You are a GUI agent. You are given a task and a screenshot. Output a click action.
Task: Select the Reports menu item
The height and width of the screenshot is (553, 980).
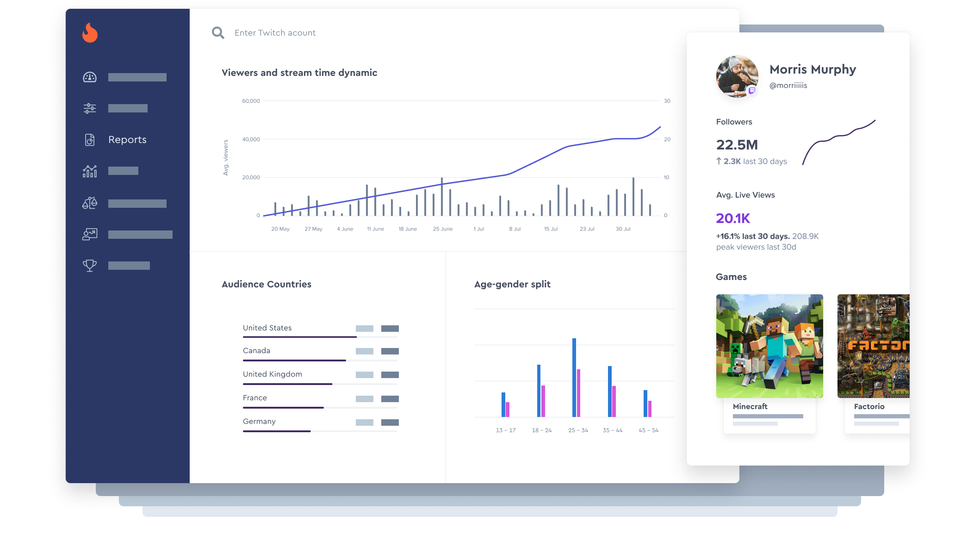(127, 140)
